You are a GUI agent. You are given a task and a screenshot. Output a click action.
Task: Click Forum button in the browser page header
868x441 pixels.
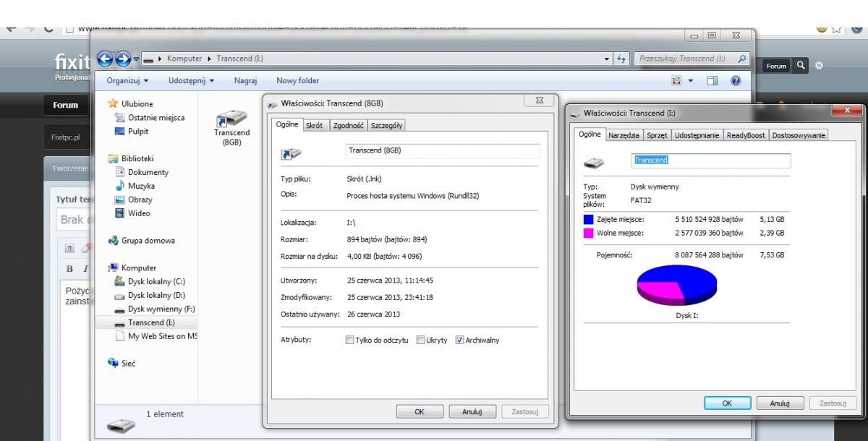coord(776,66)
